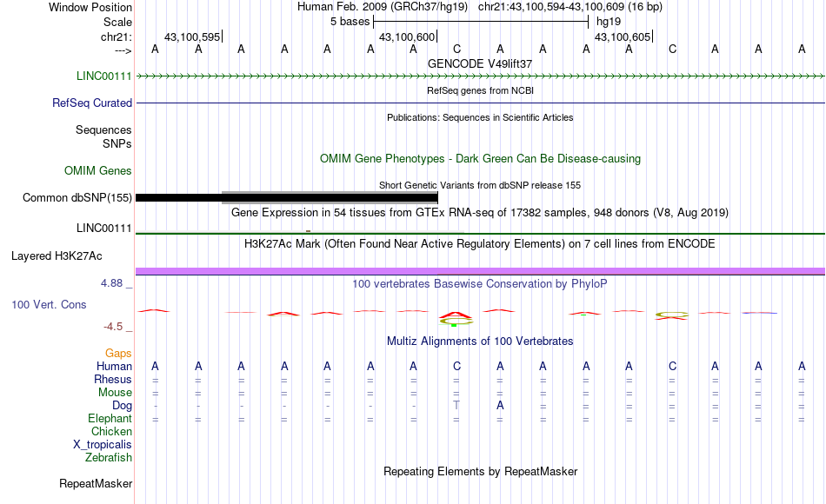826x504 pixels.
Task: Select the Zebrafish species row label
Action: [109, 457]
